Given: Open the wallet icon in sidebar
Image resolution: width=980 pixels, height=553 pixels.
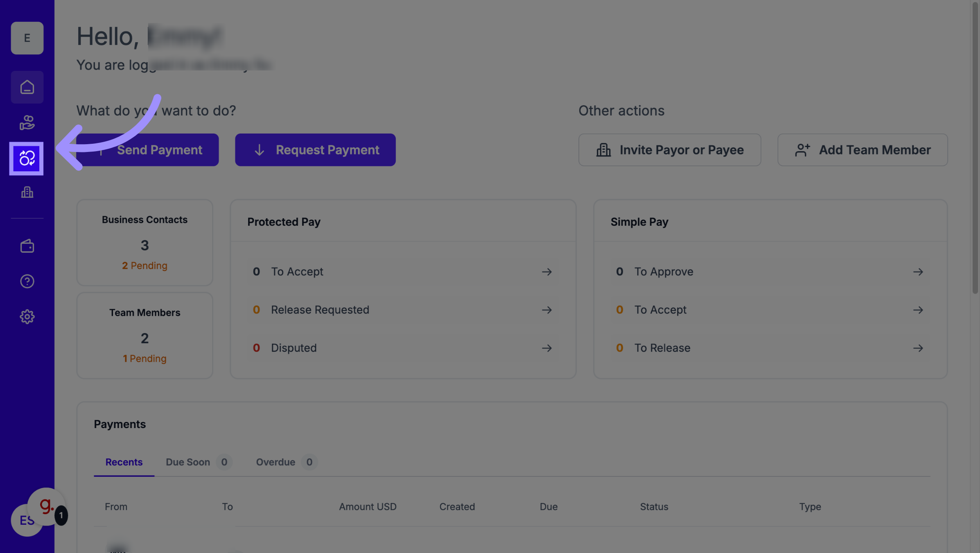Looking at the screenshot, I should tap(27, 246).
